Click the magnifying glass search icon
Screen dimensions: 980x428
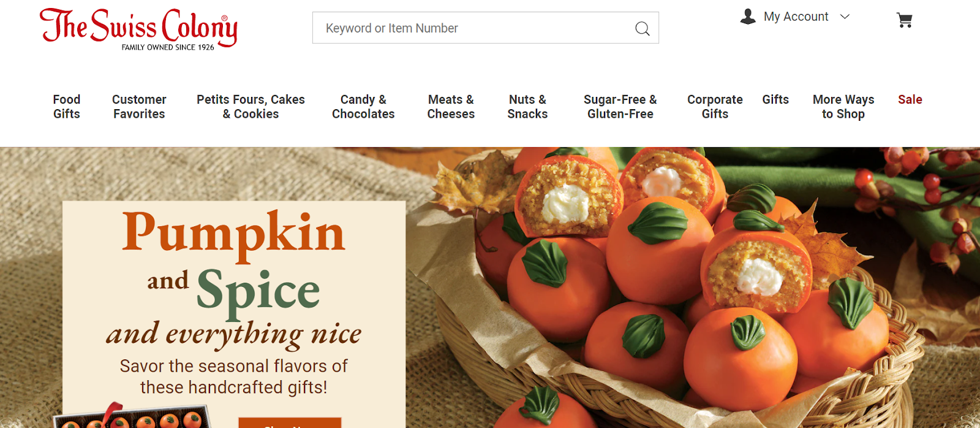click(x=642, y=28)
